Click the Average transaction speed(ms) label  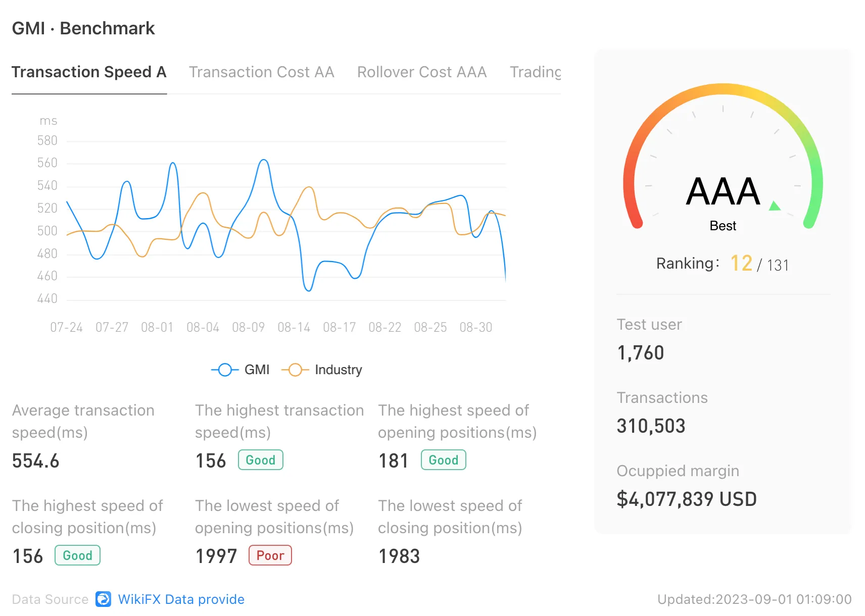pyautogui.click(x=83, y=422)
